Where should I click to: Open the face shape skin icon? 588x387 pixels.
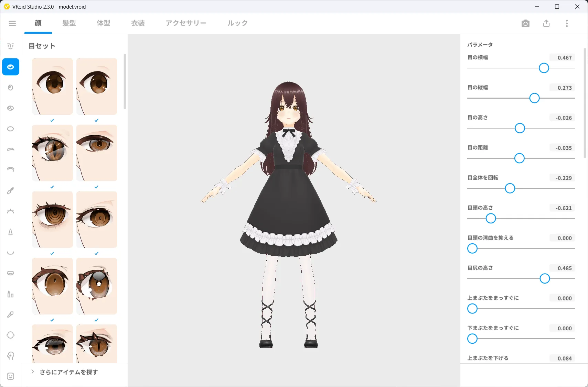pos(11,335)
